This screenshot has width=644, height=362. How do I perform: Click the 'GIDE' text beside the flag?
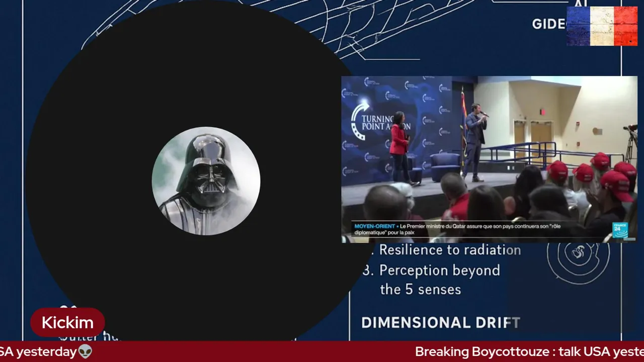(x=549, y=24)
